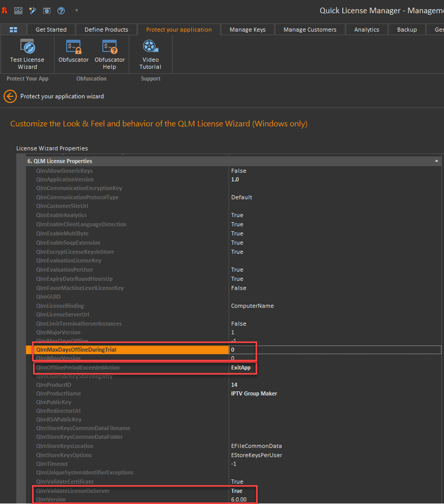Viewport: 444px width, 504px height.
Task: Open Obfuscator Help
Action: pos(109,55)
